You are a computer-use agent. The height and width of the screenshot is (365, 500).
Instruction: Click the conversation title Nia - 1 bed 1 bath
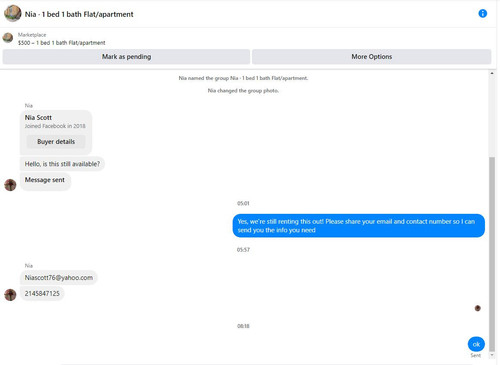(x=79, y=14)
